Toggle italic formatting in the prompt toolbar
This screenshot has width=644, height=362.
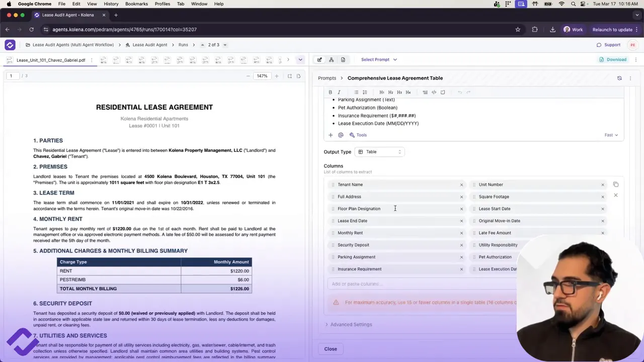339,92
